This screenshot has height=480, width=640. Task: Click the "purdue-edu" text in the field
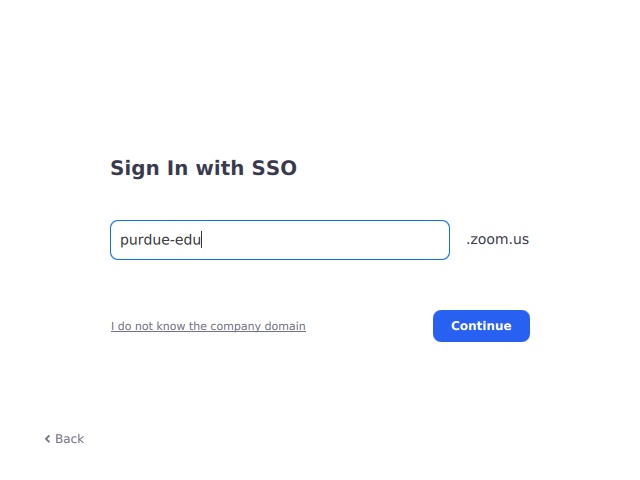[x=160, y=240]
